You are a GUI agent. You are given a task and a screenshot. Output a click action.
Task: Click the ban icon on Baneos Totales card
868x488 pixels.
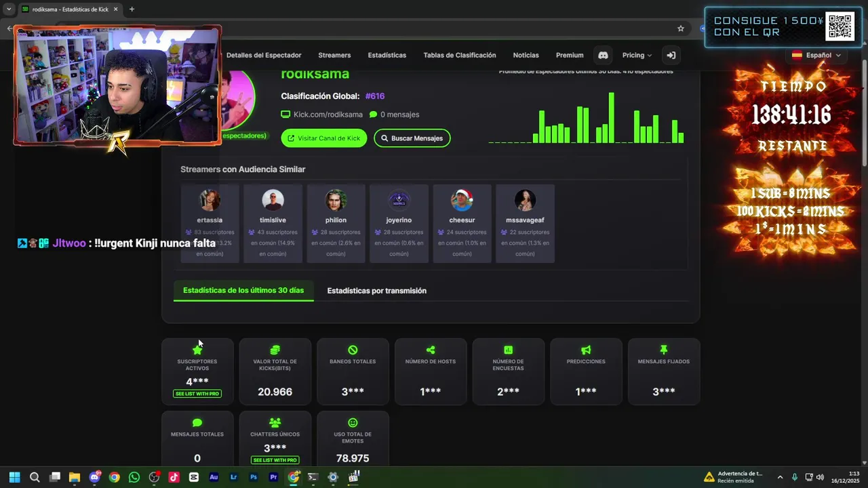tap(353, 350)
